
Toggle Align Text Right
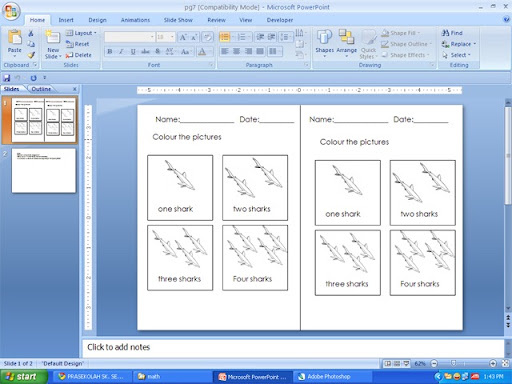coord(248,51)
